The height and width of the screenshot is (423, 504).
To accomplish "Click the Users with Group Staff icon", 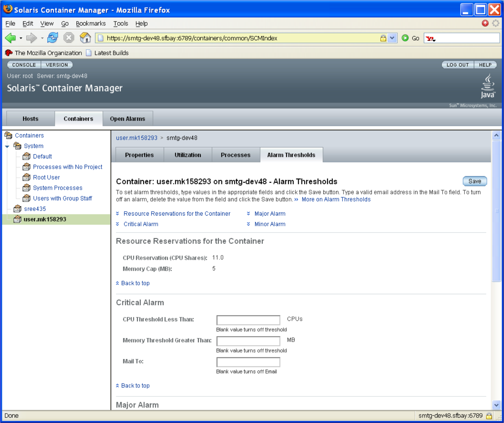I will pos(27,198).
